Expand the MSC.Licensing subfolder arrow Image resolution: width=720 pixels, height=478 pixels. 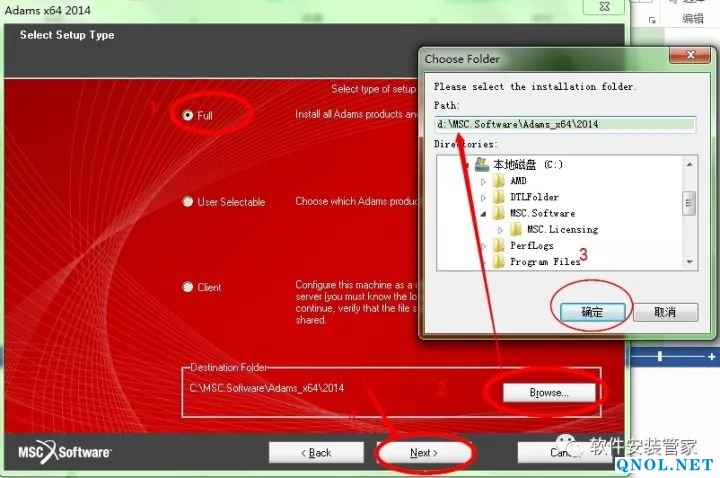tap(501, 229)
